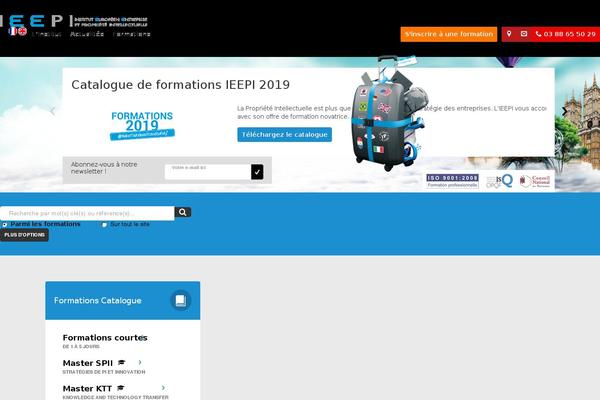Focus the keyword or reference search field
The height and width of the screenshot is (400, 600).
(x=87, y=213)
